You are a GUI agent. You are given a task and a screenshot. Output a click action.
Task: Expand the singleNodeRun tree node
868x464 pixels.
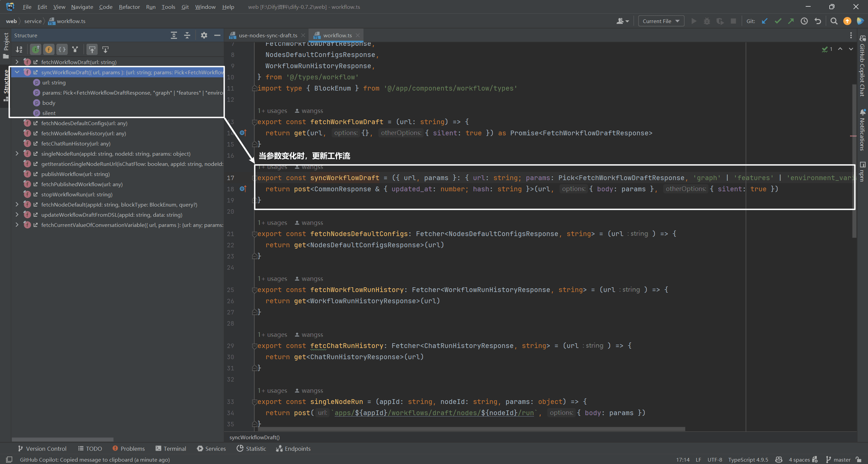coord(17,154)
